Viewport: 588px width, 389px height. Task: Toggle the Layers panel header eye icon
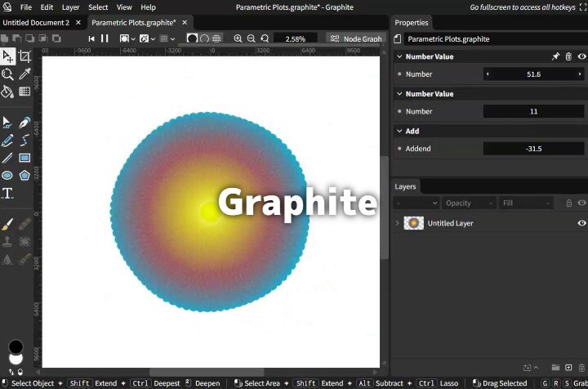tap(581, 203)
